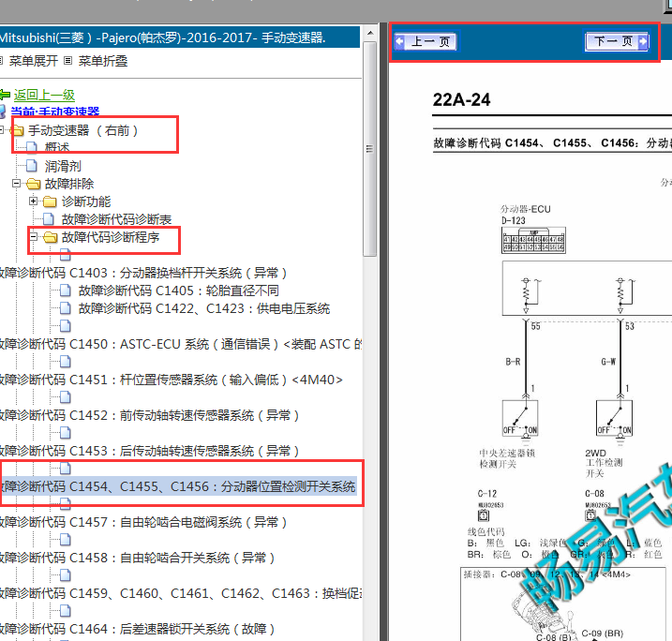Click green back arrow icon beside 返回上一级
The height and width of the screenshot is (641, 672).
point(5,95)
